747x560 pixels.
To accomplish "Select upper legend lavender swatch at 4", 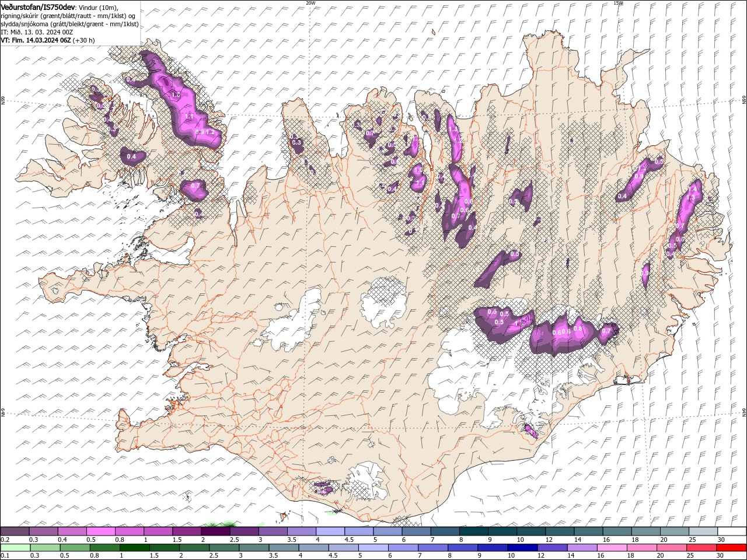I will tap(330, 531).
